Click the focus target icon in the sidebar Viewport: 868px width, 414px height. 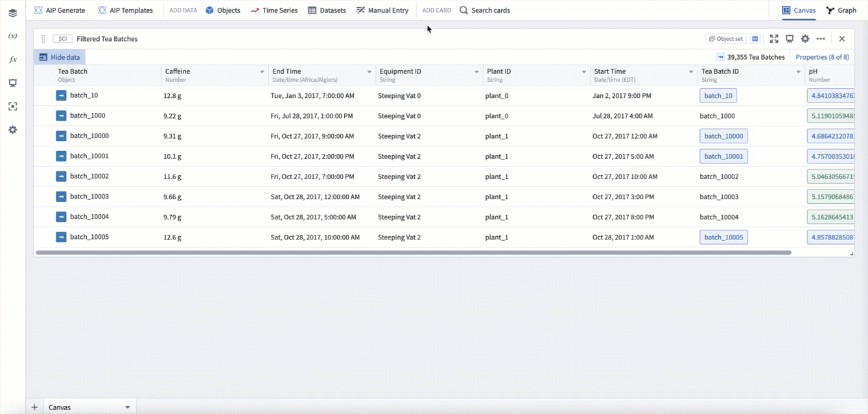[12, 106]
